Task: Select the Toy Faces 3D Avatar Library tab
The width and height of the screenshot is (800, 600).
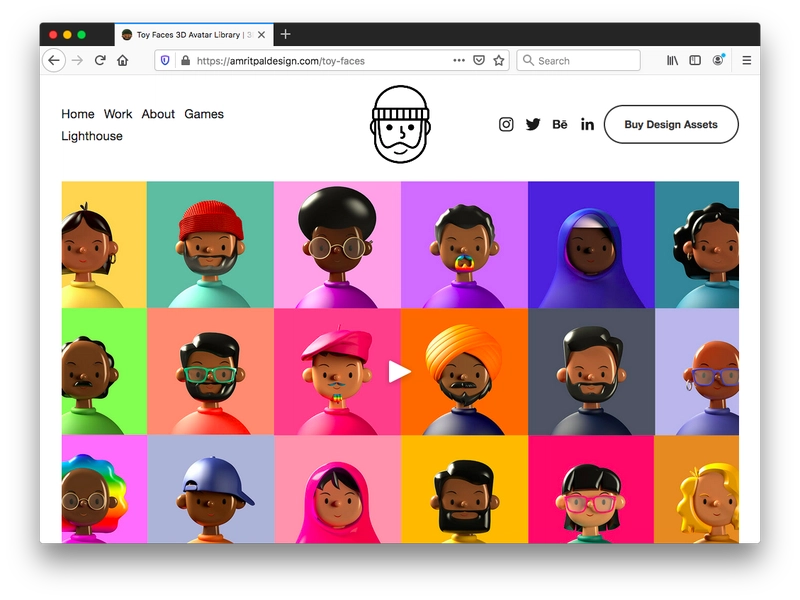Action: click(x=194, y=35)
